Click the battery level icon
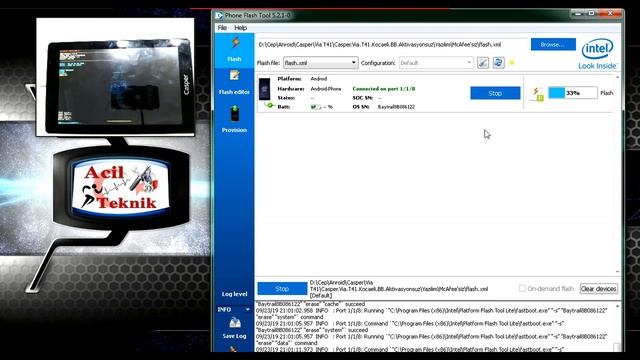This screenshot has height=360, width=640. tap(315, 107)
